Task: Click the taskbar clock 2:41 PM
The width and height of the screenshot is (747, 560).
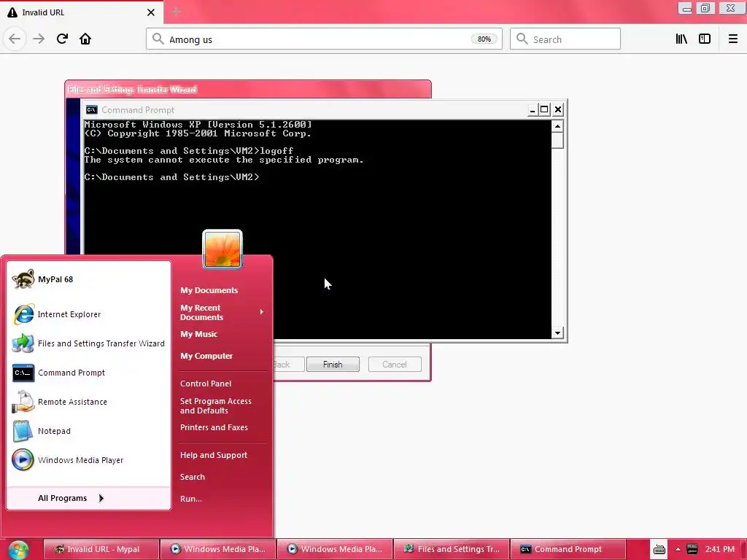Action: pyautogui.click(x=720, y=549)
